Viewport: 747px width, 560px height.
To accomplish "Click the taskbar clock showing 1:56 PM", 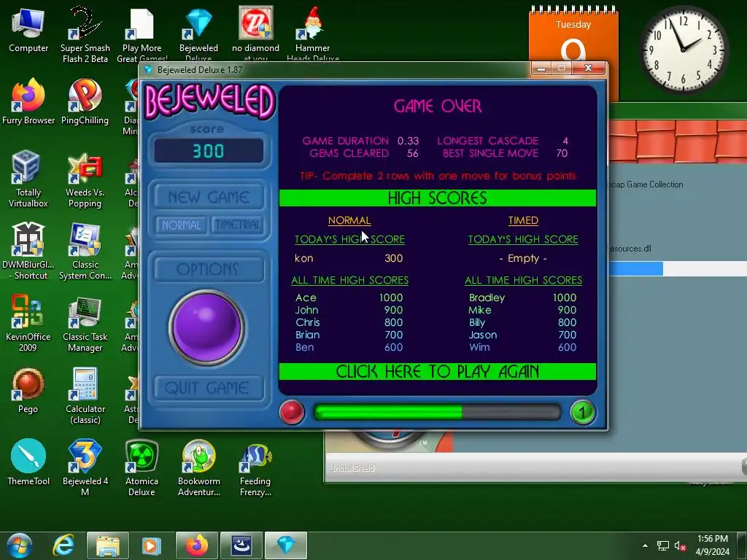I will point(713,545).
